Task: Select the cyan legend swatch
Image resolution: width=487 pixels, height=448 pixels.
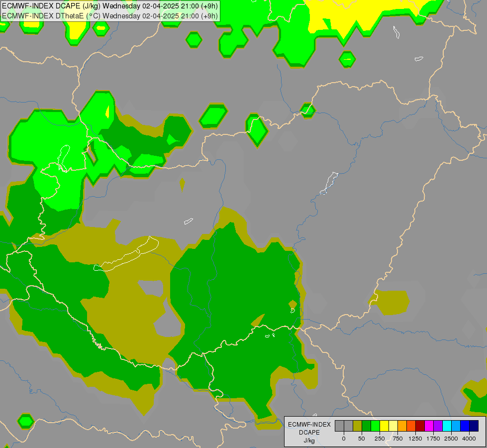Action: pos(447,426)
